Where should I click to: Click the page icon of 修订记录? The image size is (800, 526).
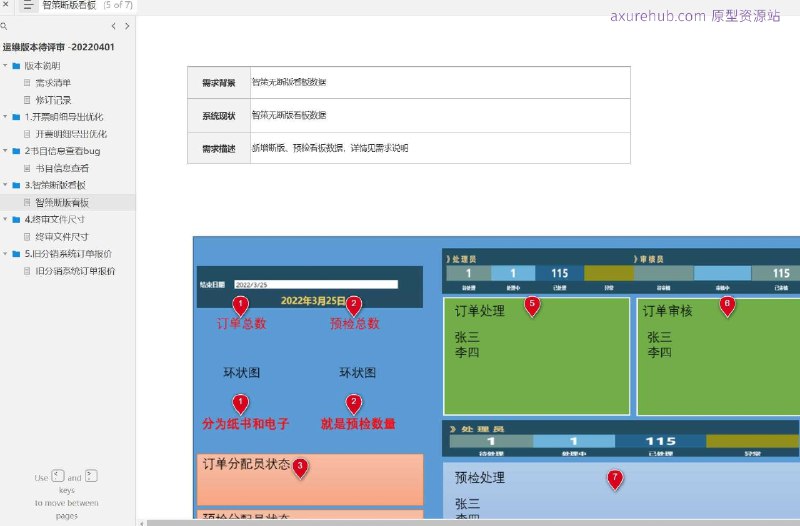pos(27,100)
